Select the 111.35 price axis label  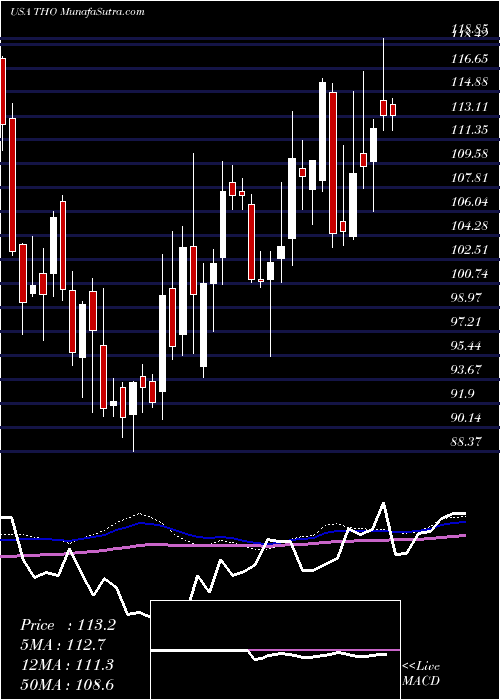(470, 130)
